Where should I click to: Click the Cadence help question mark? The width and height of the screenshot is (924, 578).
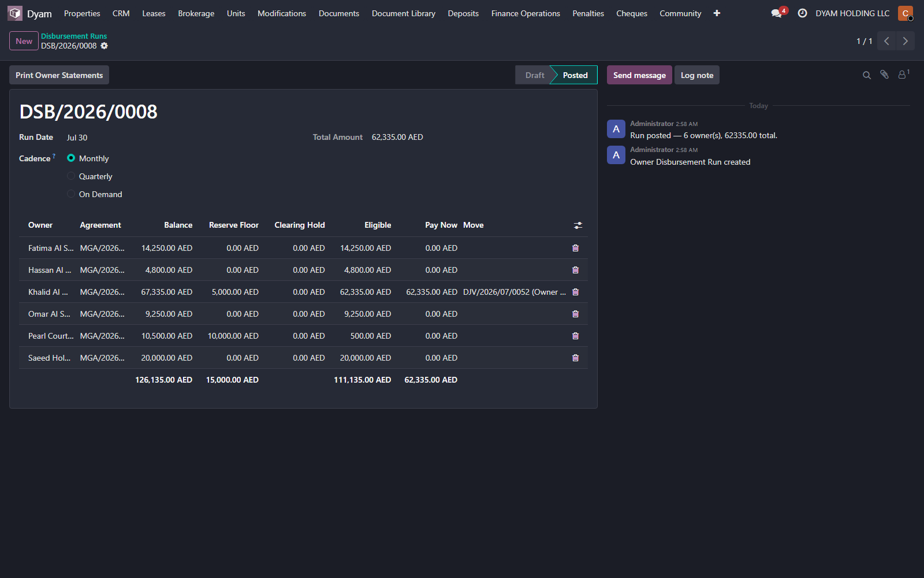(54, 156)
